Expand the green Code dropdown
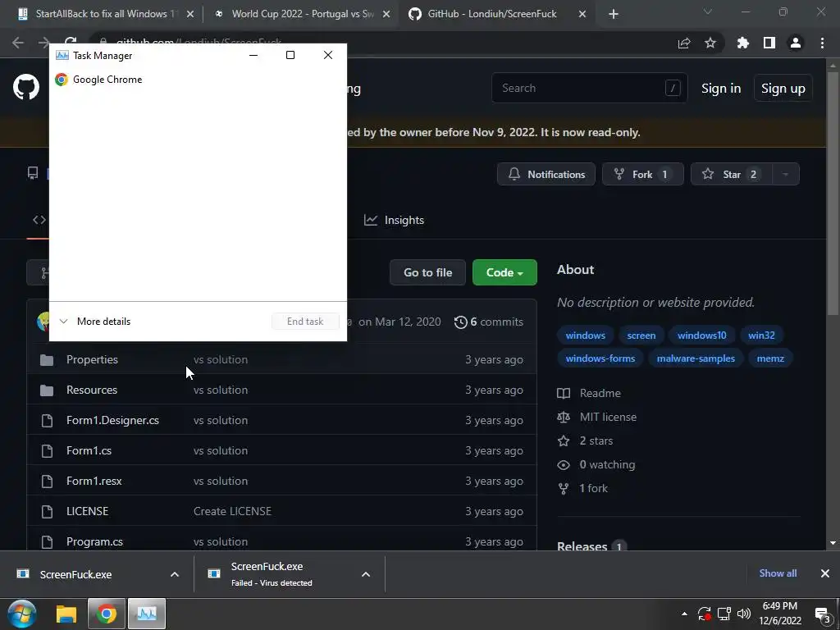Viewport: 840px width, 630px height. (504, 272)
